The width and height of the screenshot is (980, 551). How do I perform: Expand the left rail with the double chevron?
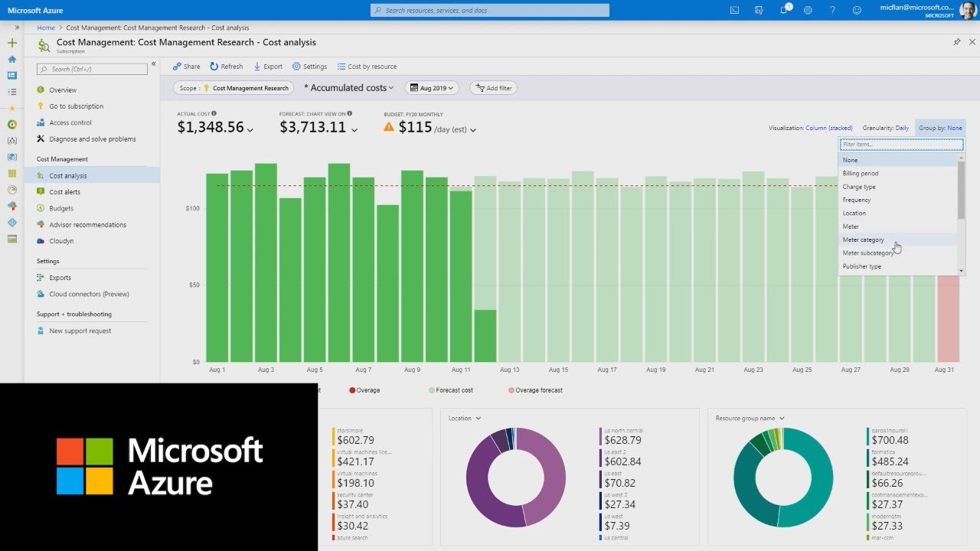coord(17,28)
